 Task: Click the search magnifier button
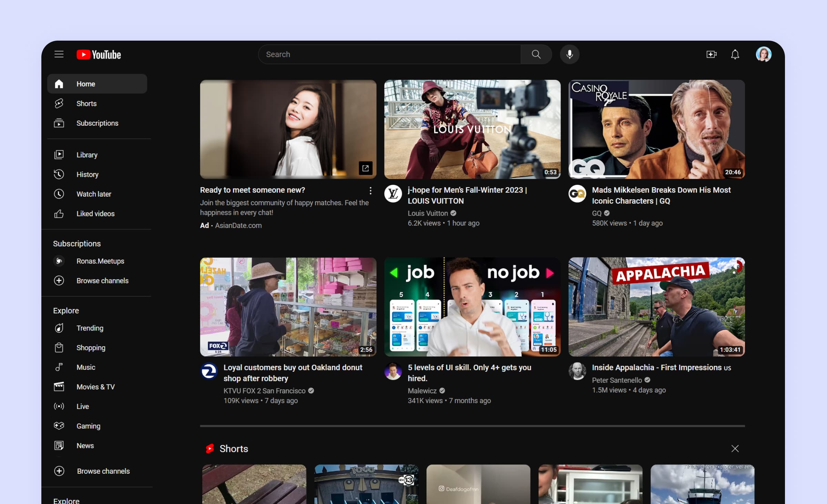(536, 54)
